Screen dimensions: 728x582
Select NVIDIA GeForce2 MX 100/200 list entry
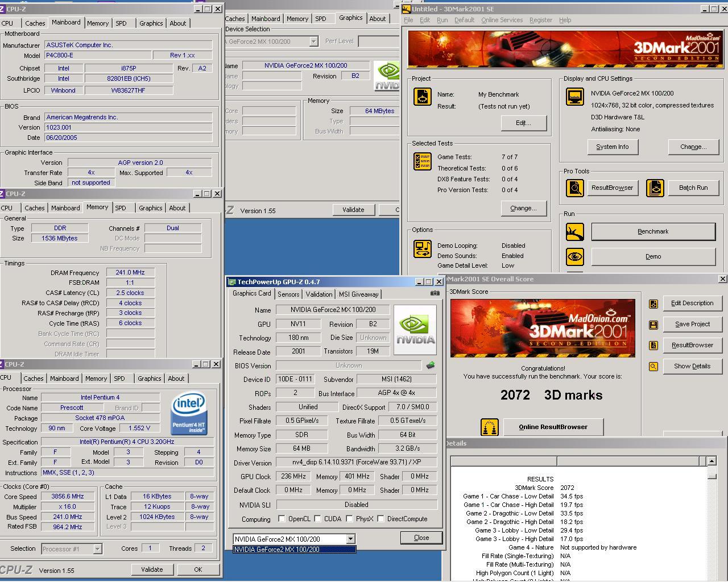pos(295,550)
